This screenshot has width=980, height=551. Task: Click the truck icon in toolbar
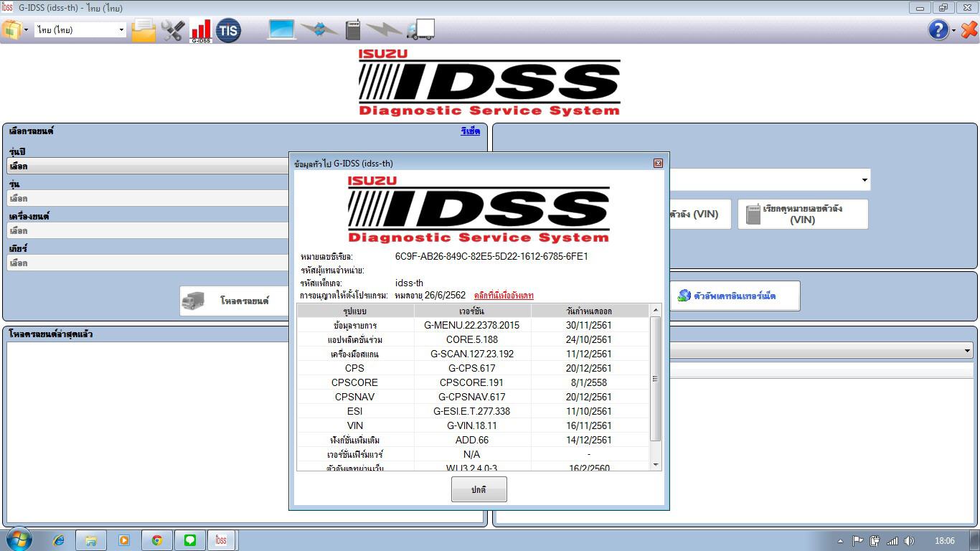point(420,29)
